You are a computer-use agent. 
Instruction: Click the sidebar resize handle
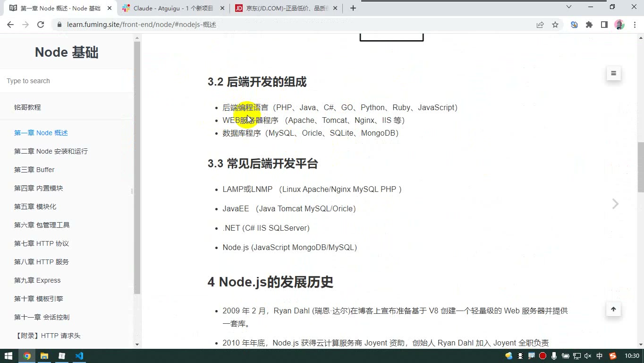pyautogui.click(x=132, y=191)
